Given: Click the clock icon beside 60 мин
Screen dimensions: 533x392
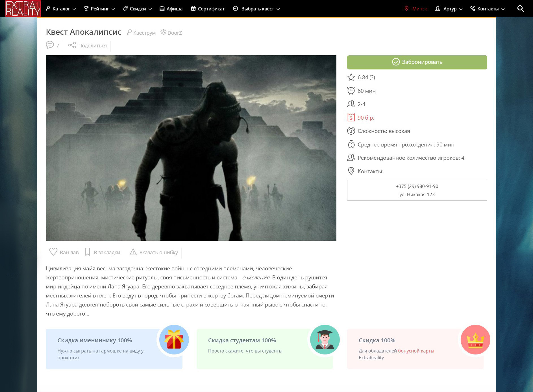Looking at the screenshot, I should tap(351, 91).
